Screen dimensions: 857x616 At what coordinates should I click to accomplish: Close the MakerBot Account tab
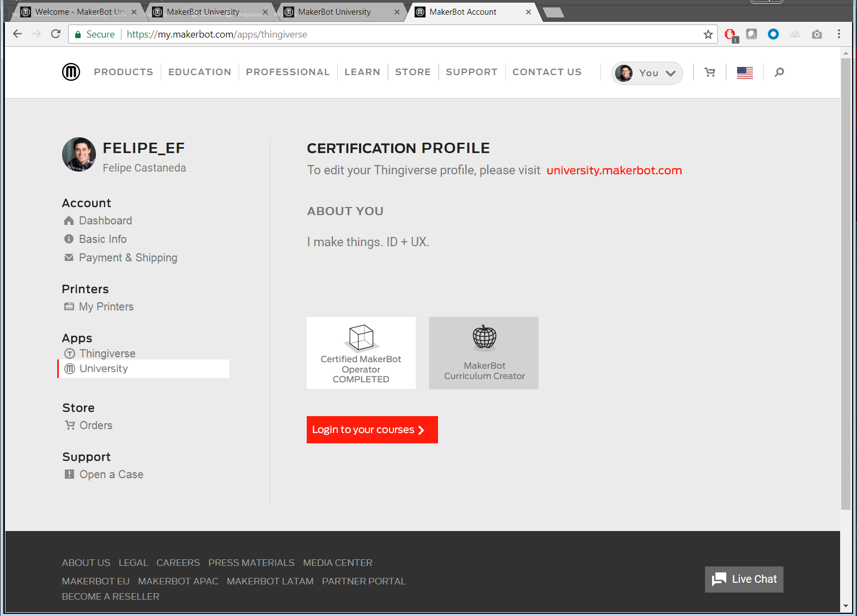(528, 12)
